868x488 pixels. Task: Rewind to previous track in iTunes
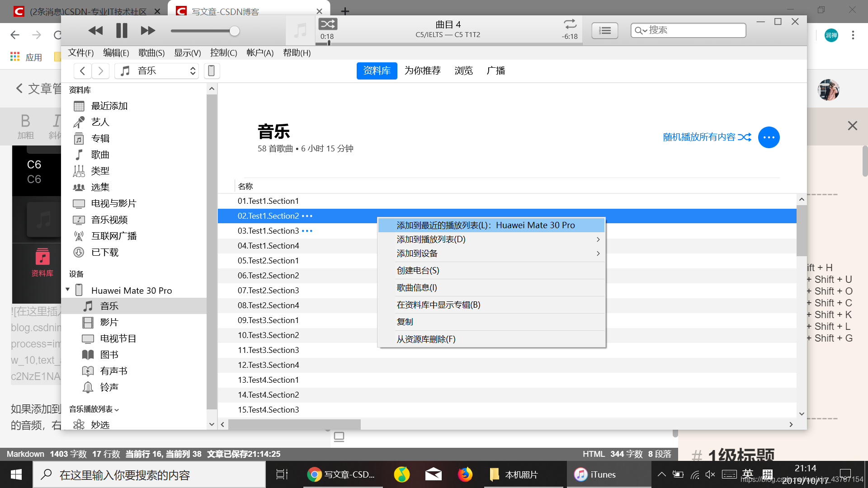pos(95,31)
